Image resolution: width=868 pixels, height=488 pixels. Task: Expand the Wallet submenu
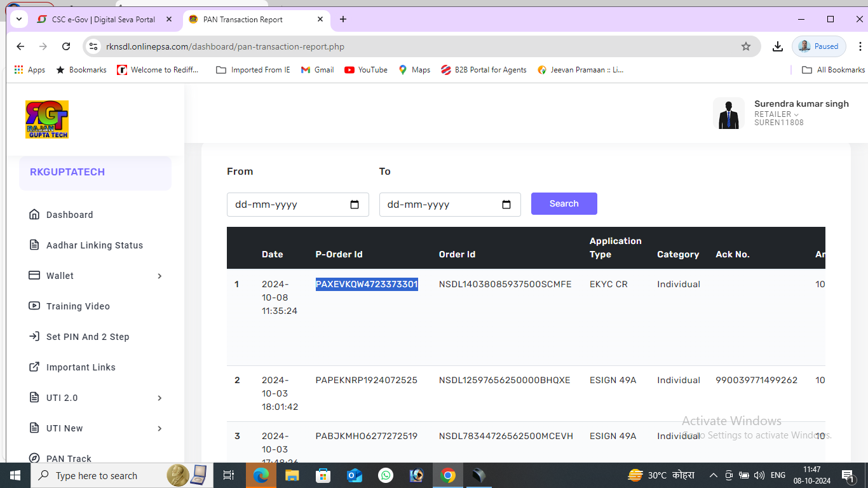tap(159, 276)
